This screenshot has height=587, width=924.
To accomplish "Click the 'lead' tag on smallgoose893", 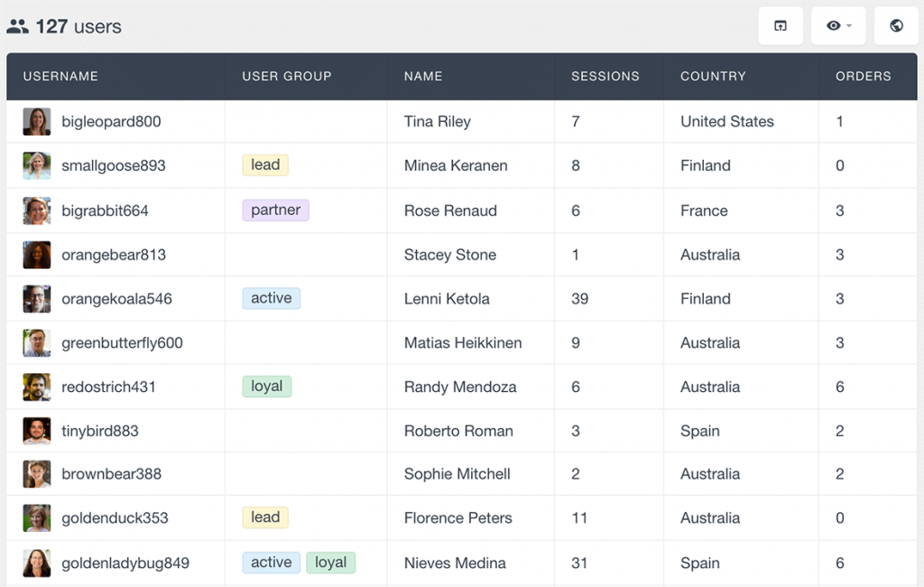I will click(264, 165).
